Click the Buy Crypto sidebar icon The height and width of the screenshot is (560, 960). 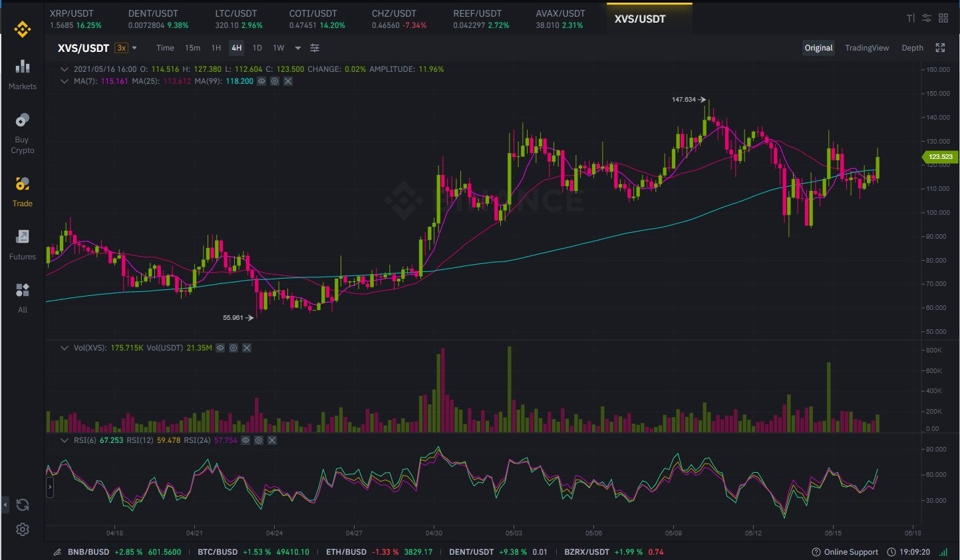click(23, 120)
